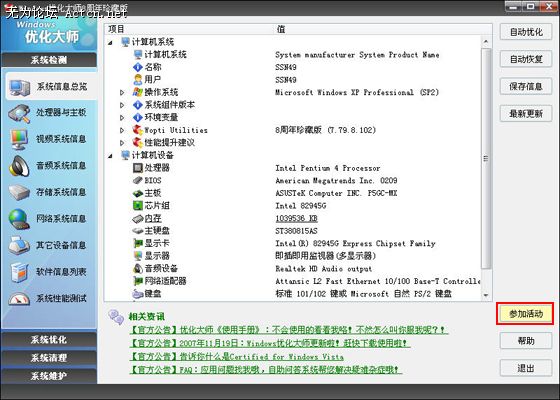
Task: Open 系统信息总览 sidebar icon
Action: 20,87
